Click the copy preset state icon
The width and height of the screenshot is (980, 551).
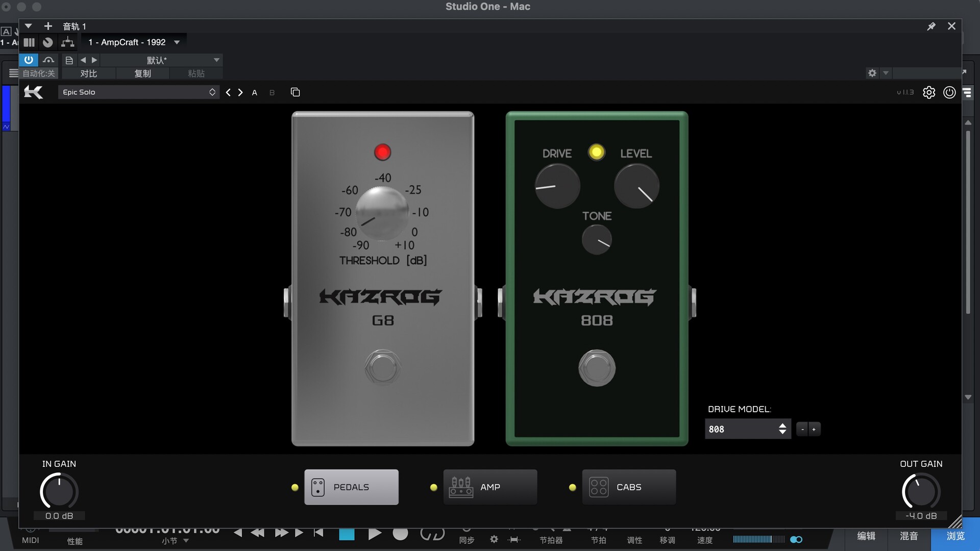tap(295, 92)
